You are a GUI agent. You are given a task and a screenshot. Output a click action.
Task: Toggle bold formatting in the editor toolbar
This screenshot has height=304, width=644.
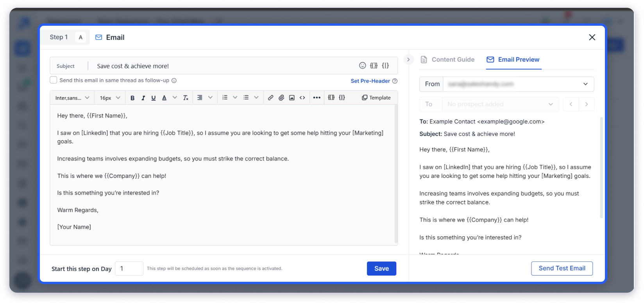[x=132, y=98]
